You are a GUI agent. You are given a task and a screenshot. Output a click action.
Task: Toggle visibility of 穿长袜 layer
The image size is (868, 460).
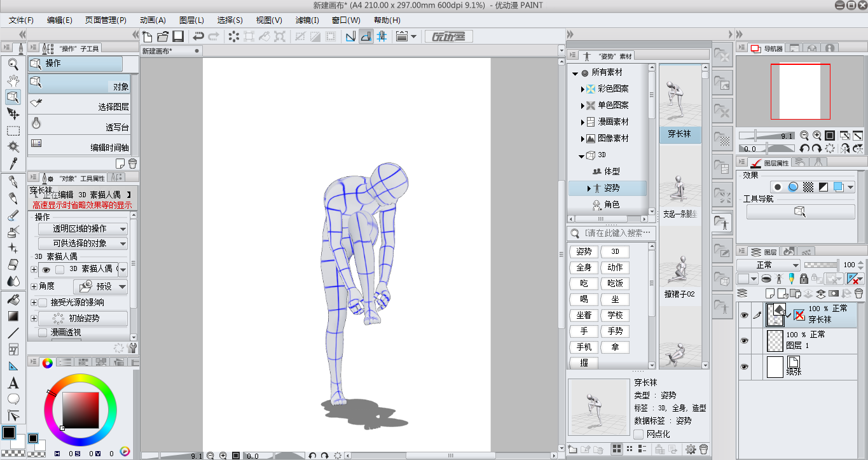coord(744,314)
